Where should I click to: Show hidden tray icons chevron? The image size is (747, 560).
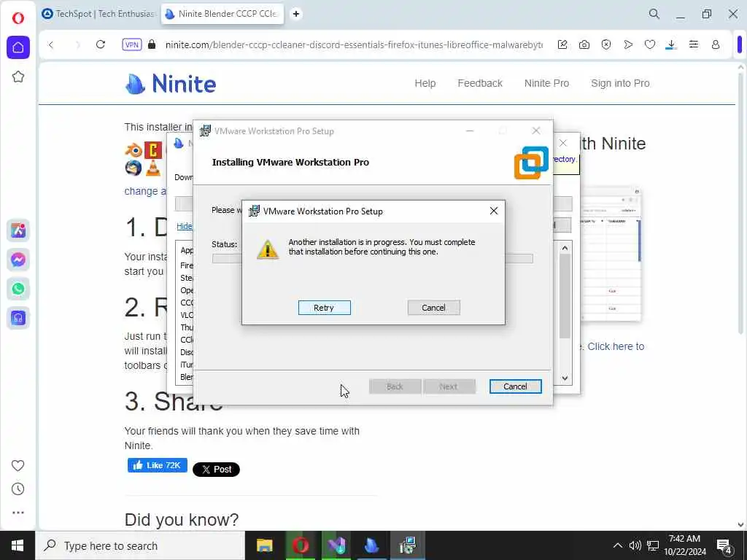pos(617,545)
